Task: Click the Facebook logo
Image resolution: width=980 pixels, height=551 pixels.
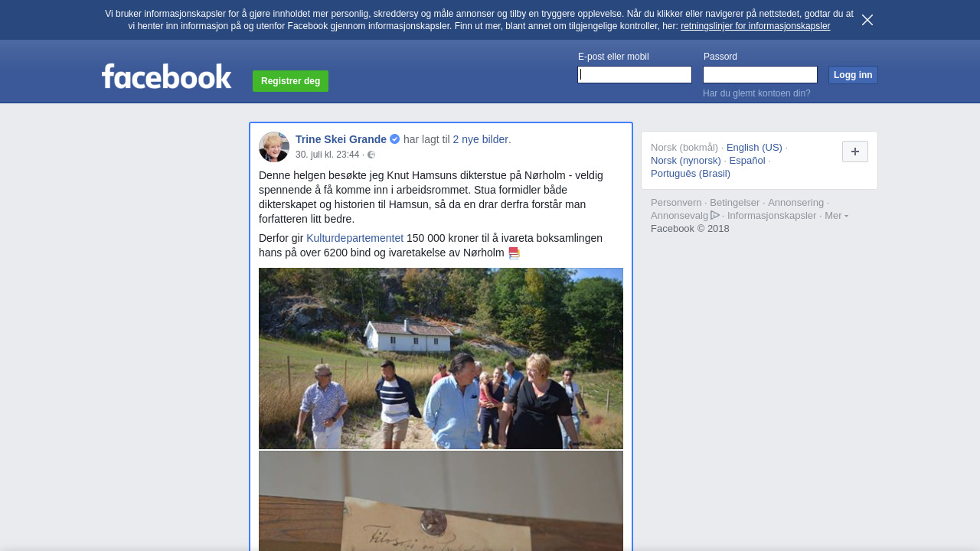Action: [167, 77]
